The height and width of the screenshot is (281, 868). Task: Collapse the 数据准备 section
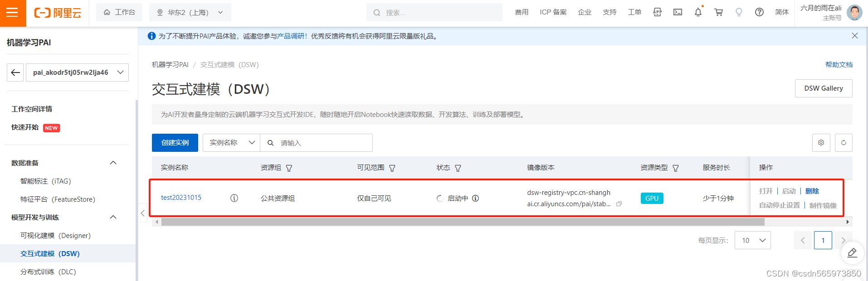(113, 163)
